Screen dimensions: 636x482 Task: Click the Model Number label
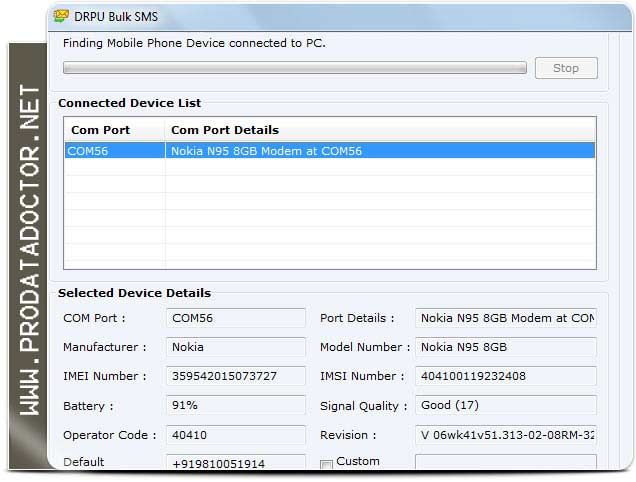pyautogui.click(x=365, y=347)
